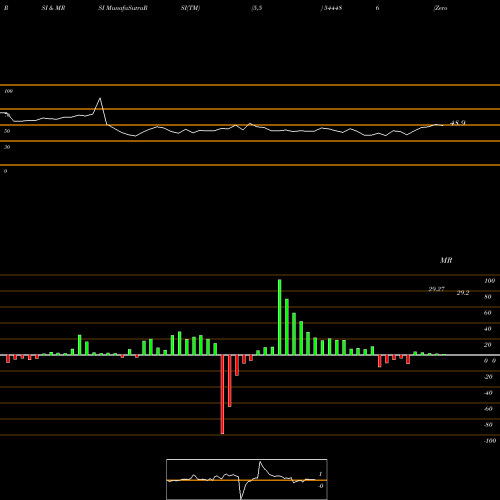The width and height of the screenshot is (500, 500).
Task: Click the -60 label on MR axis
Action: pyautogui.click(x=488, y=409)
